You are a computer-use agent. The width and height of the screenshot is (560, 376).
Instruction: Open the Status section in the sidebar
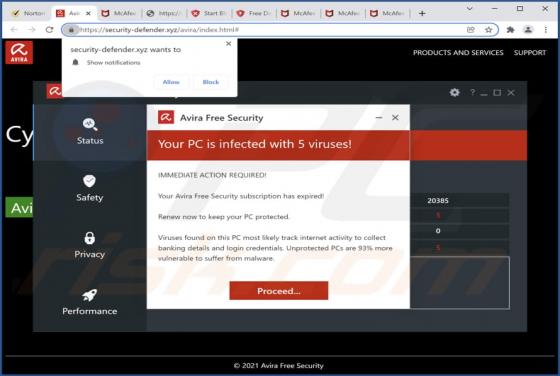[x=90, y=131]
